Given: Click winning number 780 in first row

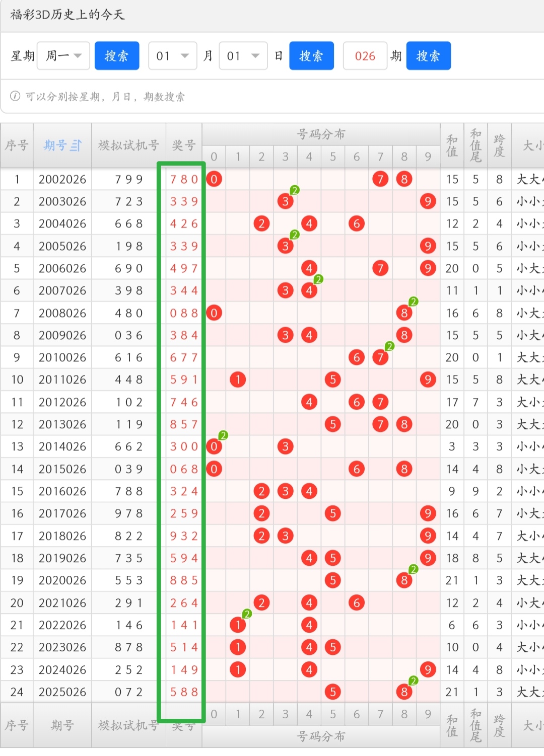Looking at the screenshot, I should click(184, 179).
